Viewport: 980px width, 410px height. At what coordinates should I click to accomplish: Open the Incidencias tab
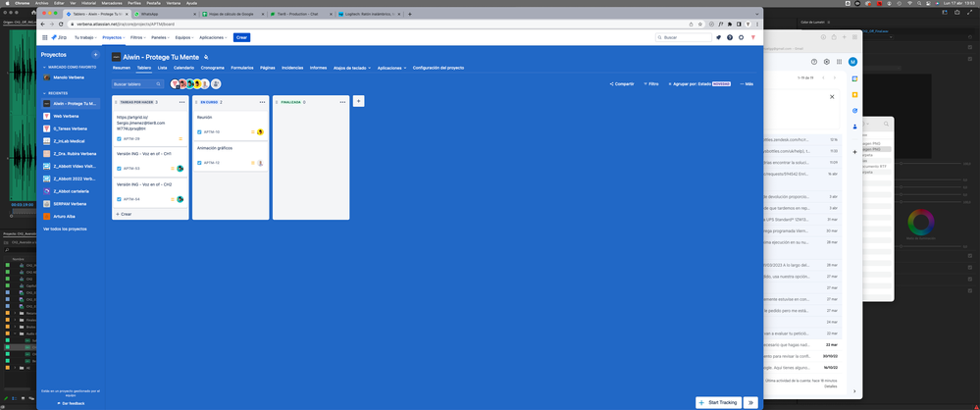(292, 68)
